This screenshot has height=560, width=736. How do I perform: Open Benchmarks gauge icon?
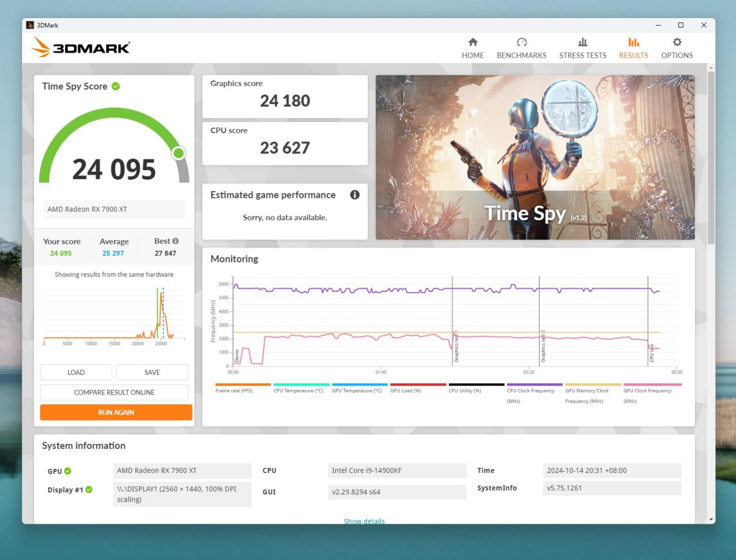tap(521, 43)
